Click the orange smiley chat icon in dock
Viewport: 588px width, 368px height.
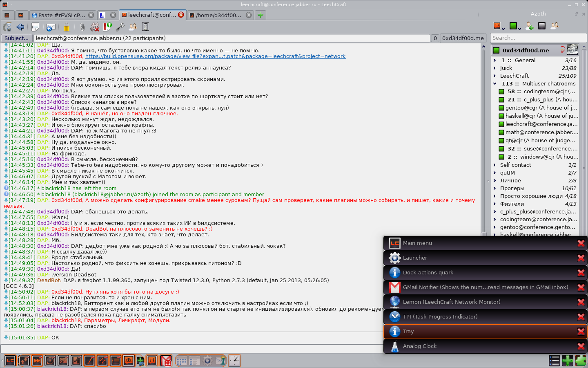click(x=152, y=360)
